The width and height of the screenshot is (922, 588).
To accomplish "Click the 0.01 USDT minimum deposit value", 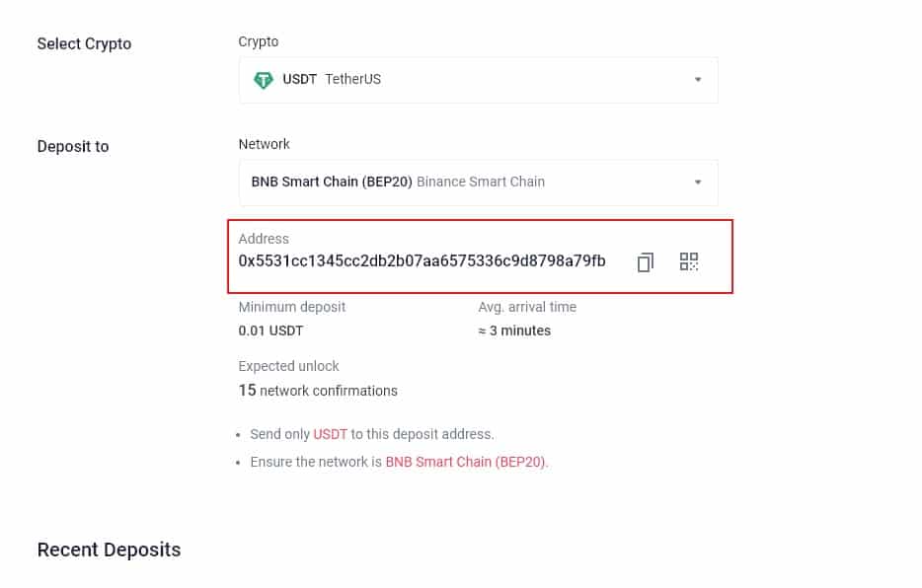I will [x=270, y=331].
